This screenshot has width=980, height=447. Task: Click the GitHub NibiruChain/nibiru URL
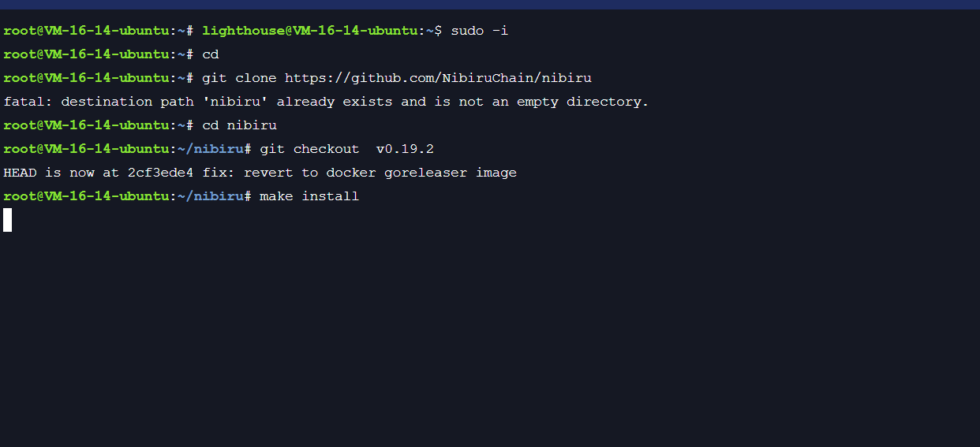coord(438,78)
